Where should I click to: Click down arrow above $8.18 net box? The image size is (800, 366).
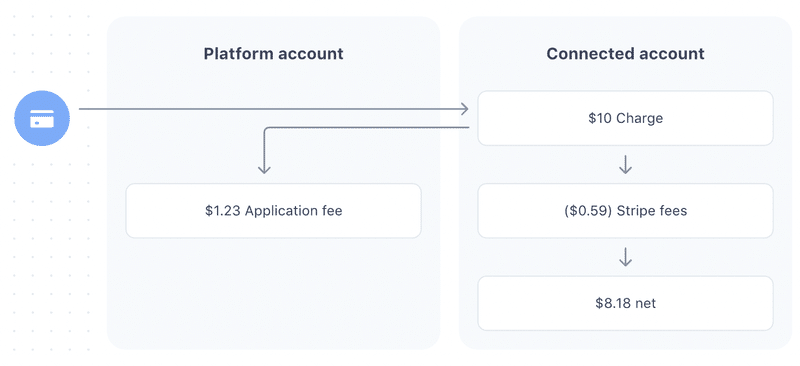[625, 257]
